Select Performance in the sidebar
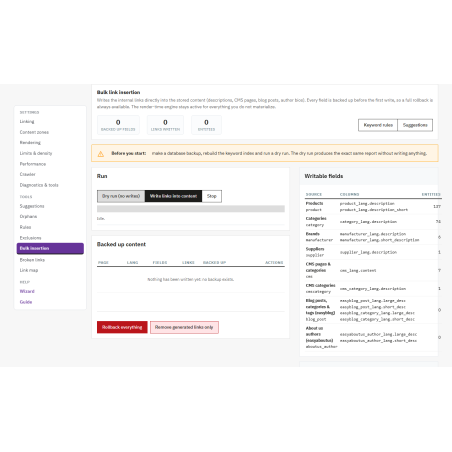 [33, 164]
